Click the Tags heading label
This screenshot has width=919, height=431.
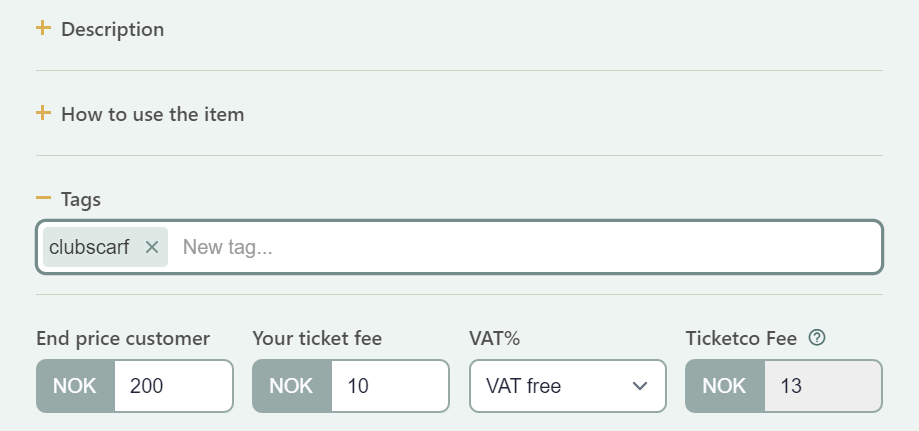81,199
